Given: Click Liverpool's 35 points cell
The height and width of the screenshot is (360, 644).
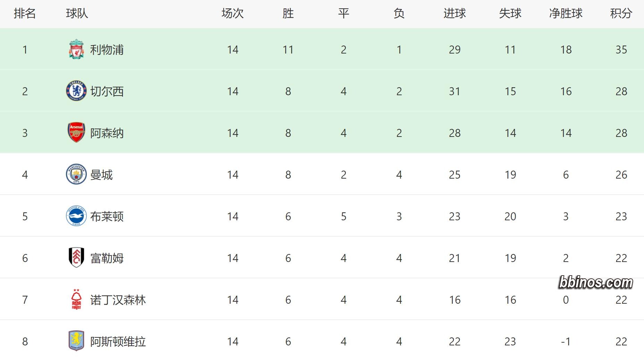Looking at the screenshot, I should (621, 50).
